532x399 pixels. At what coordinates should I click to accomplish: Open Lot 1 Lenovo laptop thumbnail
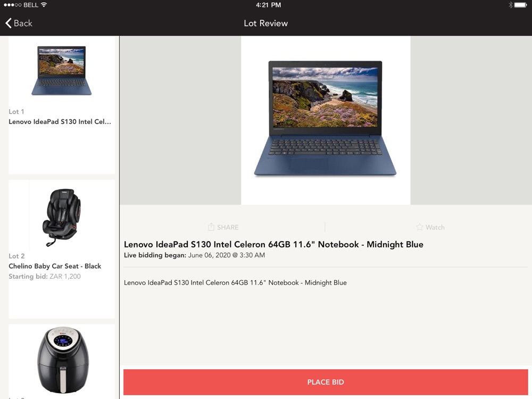[61, 71]
